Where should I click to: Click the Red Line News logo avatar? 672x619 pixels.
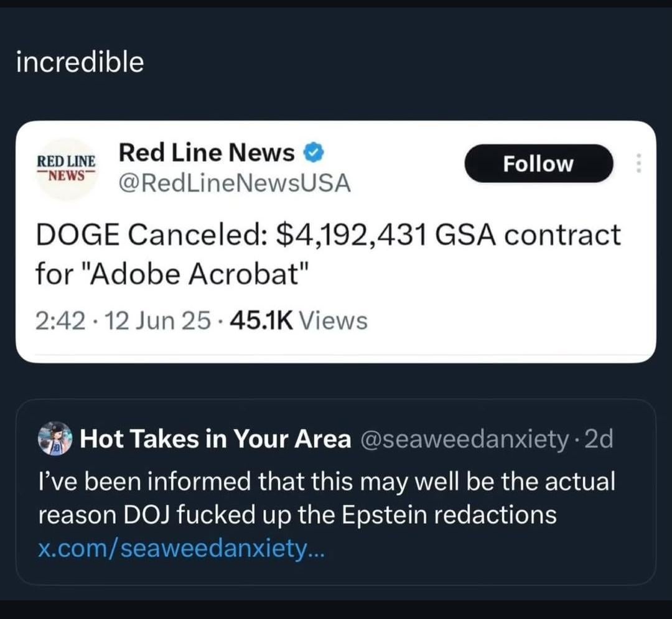pos(65,169)
